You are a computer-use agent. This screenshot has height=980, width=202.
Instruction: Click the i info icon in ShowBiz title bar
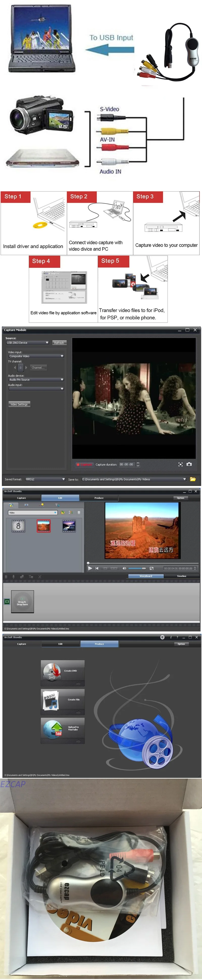pyautogui.click(x=171, y=637)
